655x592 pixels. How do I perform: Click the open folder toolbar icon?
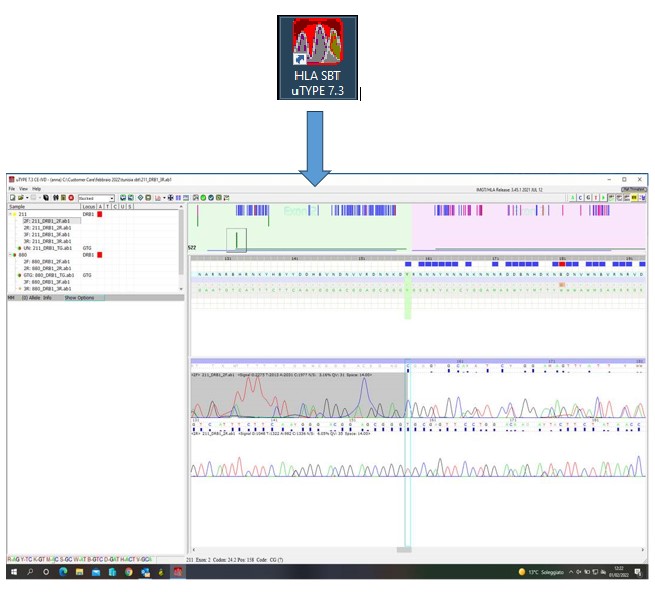pyautogui.click(x=20, y=198)
